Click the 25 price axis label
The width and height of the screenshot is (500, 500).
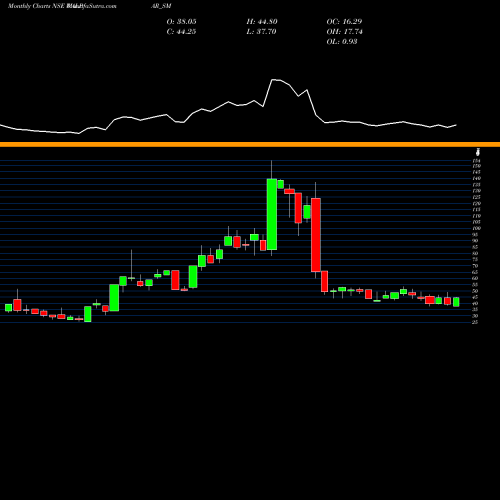pyautogui.click(x=475, y=322)
